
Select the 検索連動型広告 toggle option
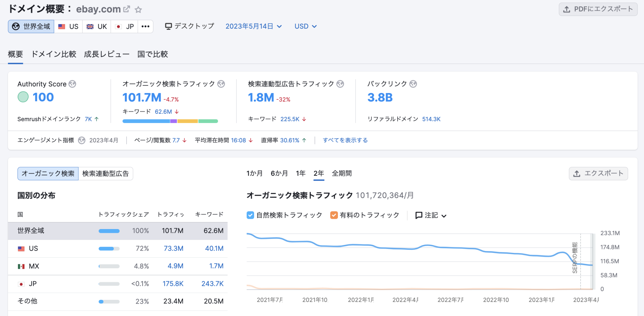[x=106, y=174]
